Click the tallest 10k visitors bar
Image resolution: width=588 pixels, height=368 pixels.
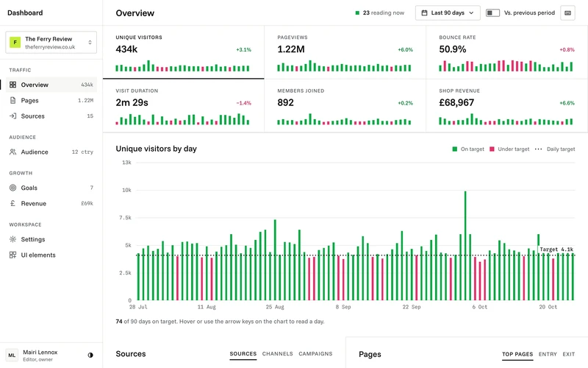click(465, 246)
